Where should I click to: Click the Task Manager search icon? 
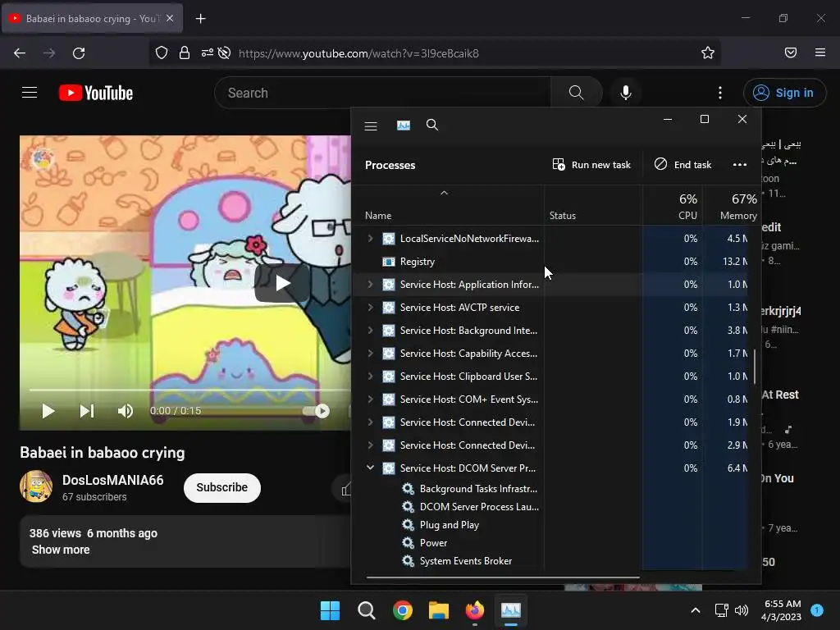431,126
